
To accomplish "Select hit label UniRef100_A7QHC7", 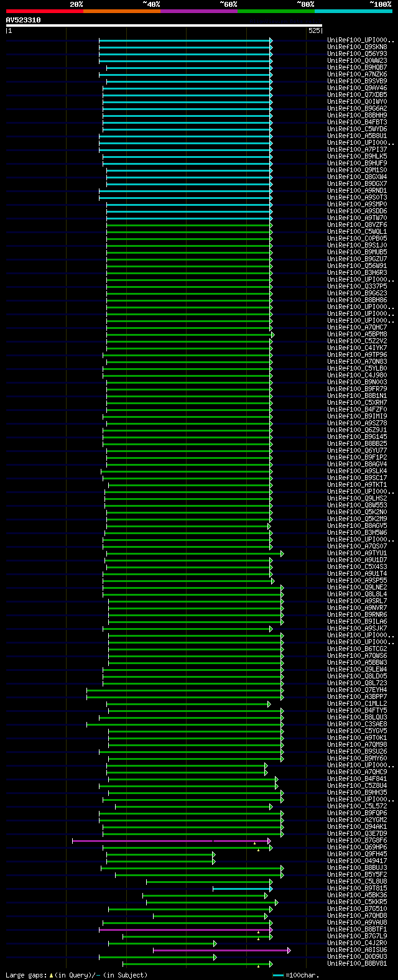I will pos(357,327).
